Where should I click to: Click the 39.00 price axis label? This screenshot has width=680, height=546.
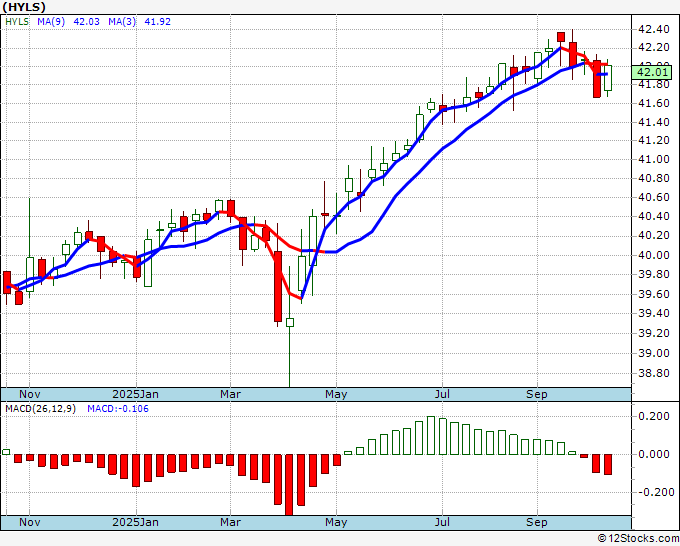point(654,353)
